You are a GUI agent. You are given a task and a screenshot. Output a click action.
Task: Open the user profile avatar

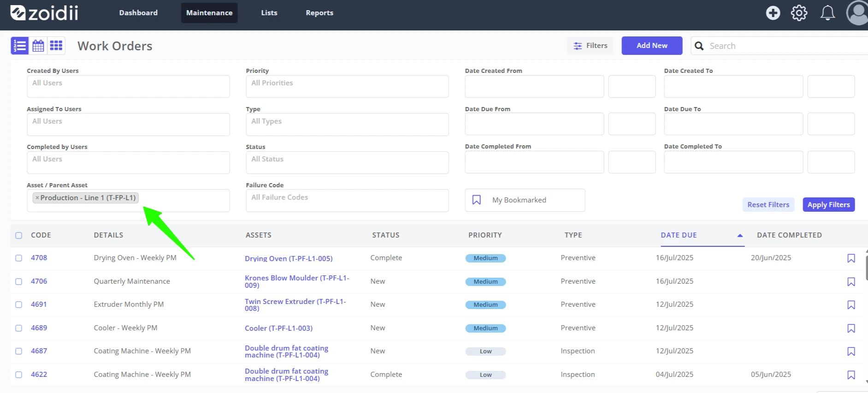pyautogui.click(x=857, y=13)
